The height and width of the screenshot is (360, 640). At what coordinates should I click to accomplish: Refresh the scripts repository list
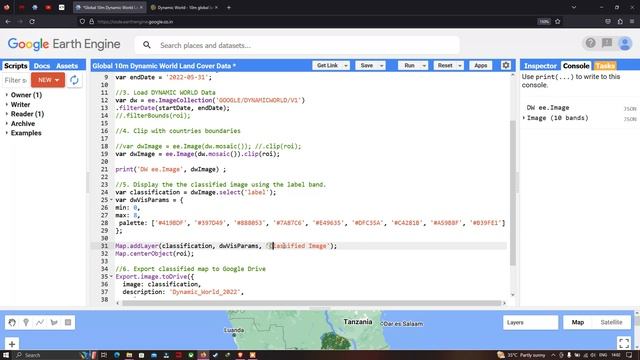coord(74,80)
